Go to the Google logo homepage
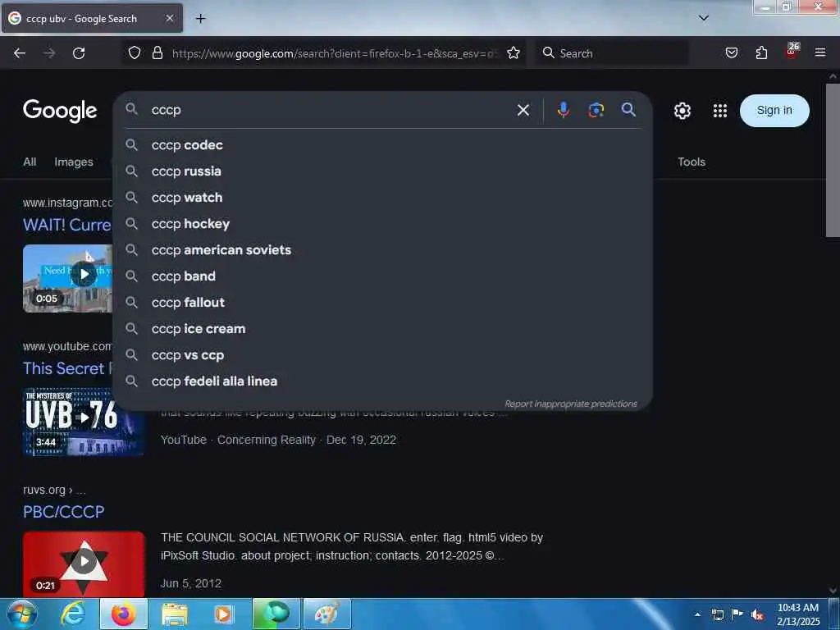The width and height of the screenshot is (840, 630). (x=60, y=111)
